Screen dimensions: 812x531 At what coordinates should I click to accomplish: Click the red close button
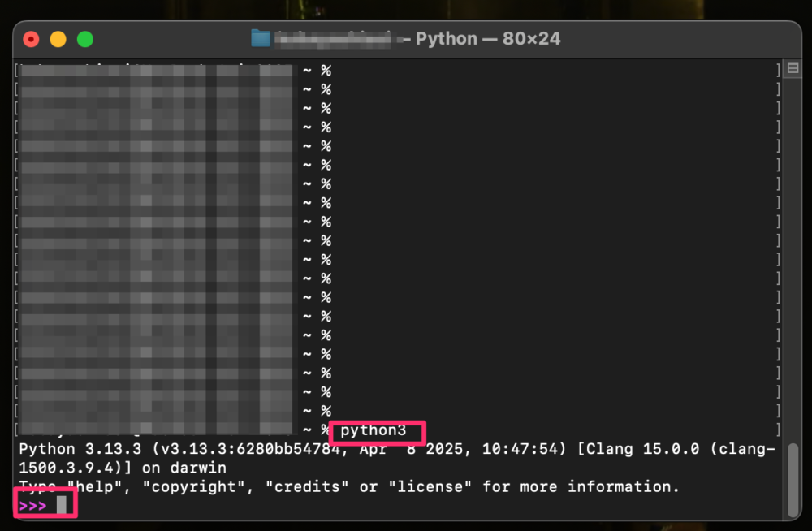pos(30,37)
